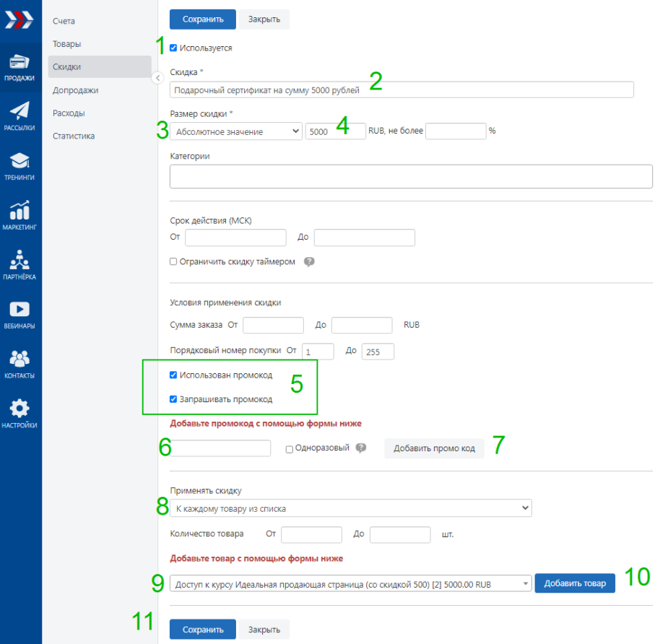Screen dimensions: 660x644
Task: Open the Маркетинг chart icon
Action: pyautogui.click(x=19, y=210)
